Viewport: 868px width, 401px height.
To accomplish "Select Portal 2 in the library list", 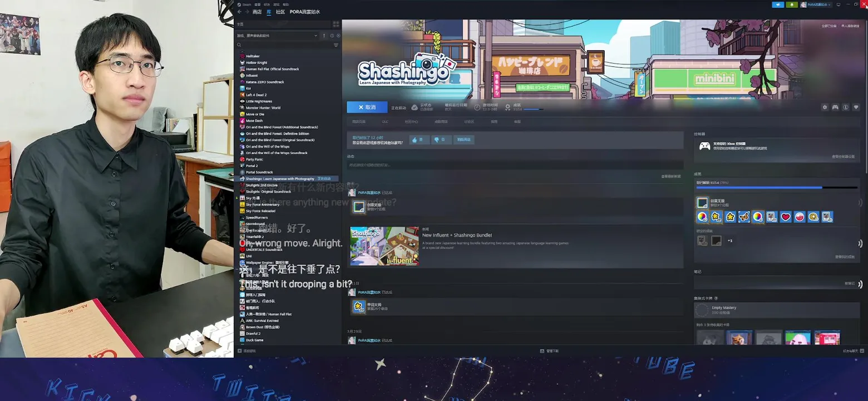I will pos(251,165).
